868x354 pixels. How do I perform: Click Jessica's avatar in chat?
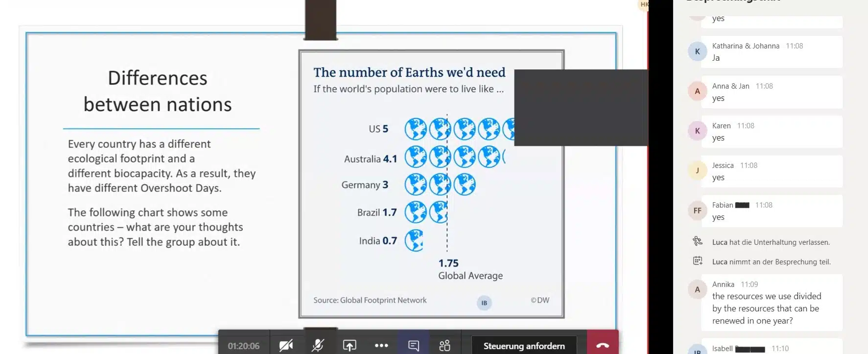coord(697,170)
